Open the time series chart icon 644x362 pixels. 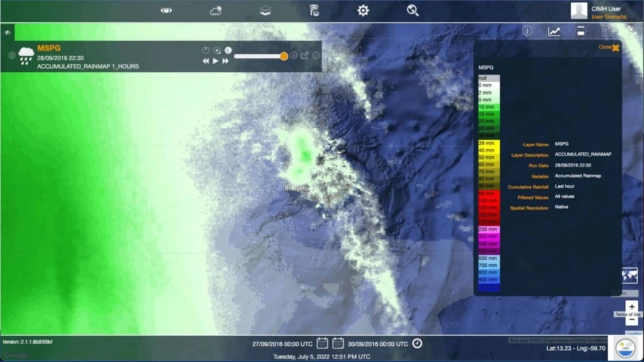[x=554, y=31]
